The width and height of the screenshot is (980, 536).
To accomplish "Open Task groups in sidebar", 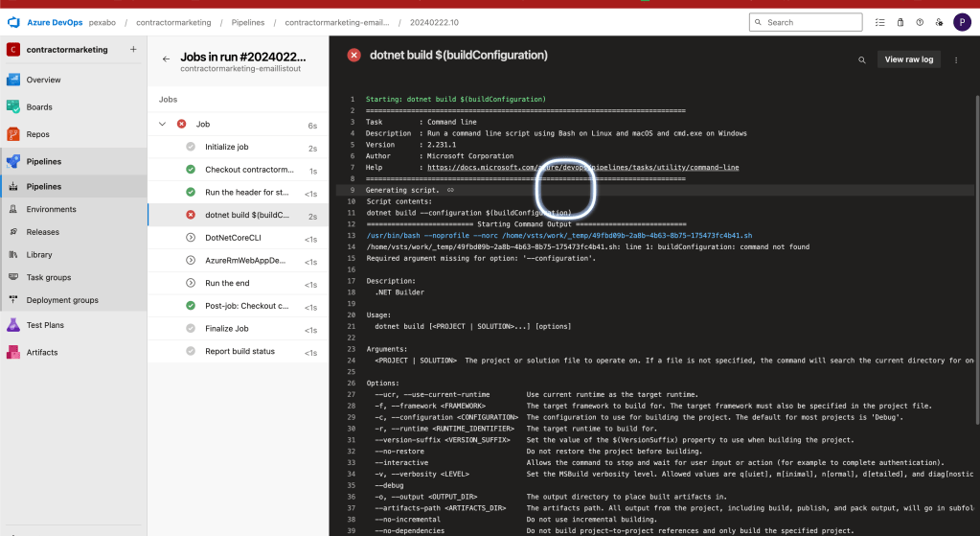I will tap(74, 277).
